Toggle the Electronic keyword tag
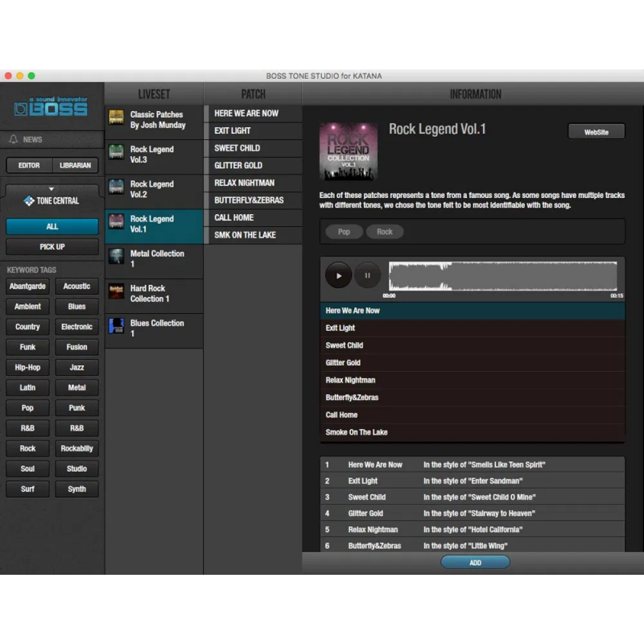Screen dimensions: 644x644 [x=76, y=327]
